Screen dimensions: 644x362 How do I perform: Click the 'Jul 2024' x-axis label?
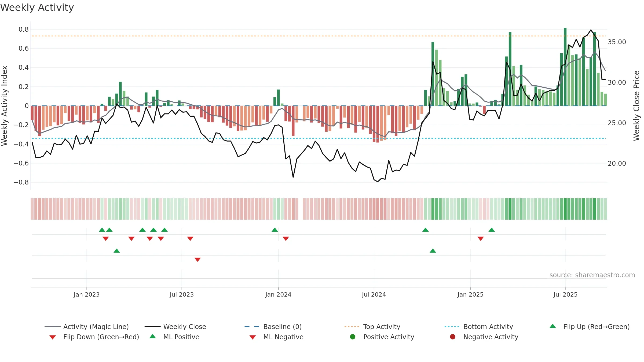(x=374, y=294)
